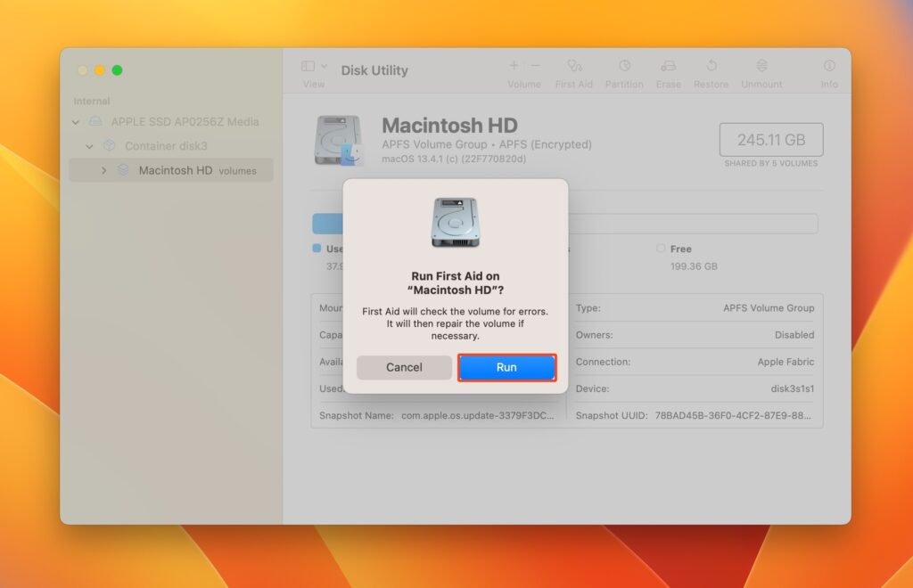Click the Add Volume plus icon
Screen dimensions: 913x588
click(514, 64)
